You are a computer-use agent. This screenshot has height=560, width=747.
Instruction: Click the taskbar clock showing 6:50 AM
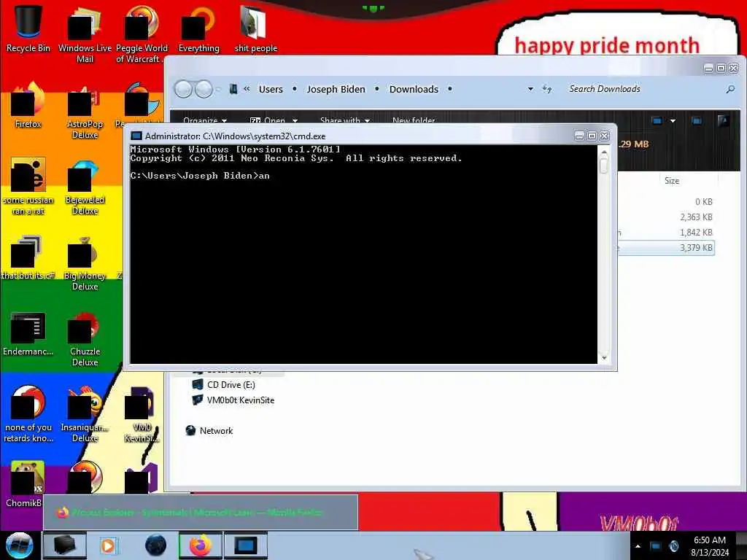click(x=710, y=546)
